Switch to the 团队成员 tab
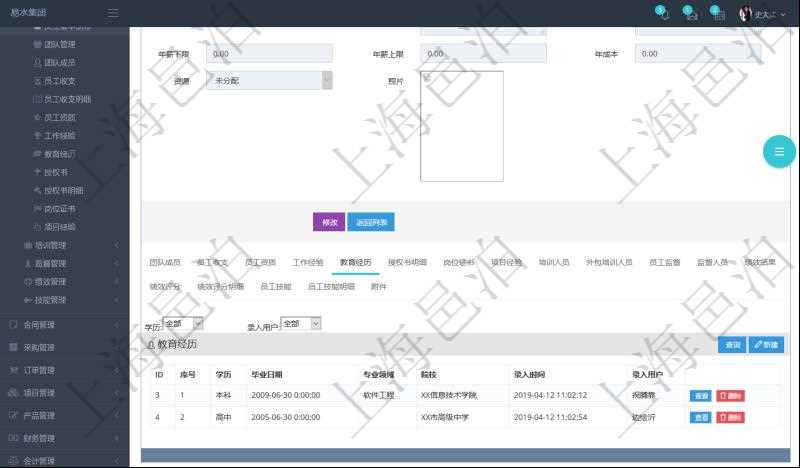The width and height of the screenshot is (800, 468). tap(165, 262)
